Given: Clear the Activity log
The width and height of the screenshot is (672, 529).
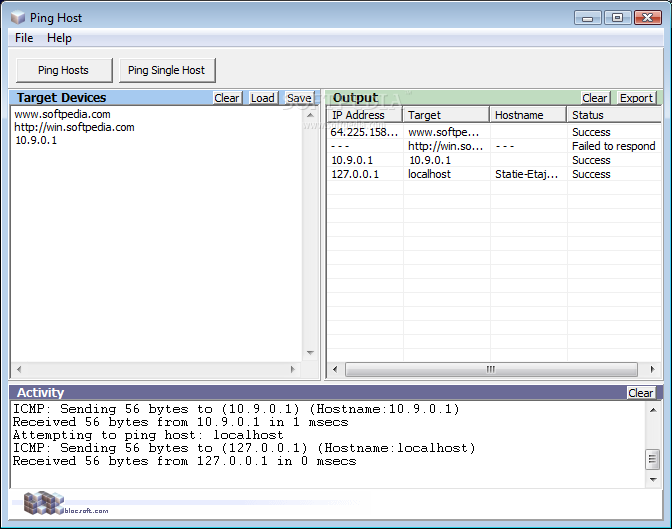Looking at the screenshot, I should coord(641,393).
